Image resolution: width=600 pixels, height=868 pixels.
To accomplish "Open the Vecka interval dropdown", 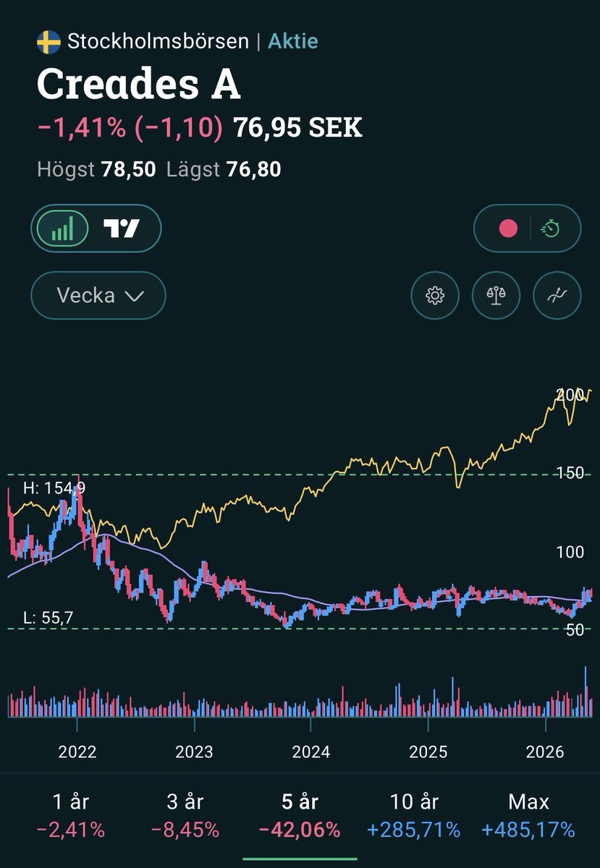I will (x=98, y=296).
